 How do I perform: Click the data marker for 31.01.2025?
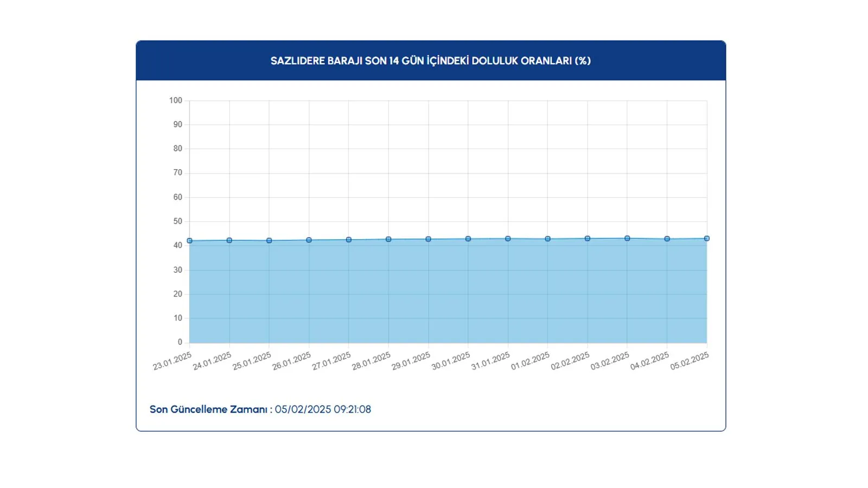508,239
